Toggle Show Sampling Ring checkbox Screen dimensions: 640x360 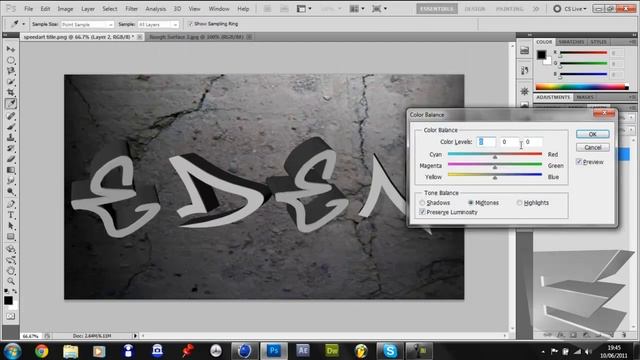190,24
